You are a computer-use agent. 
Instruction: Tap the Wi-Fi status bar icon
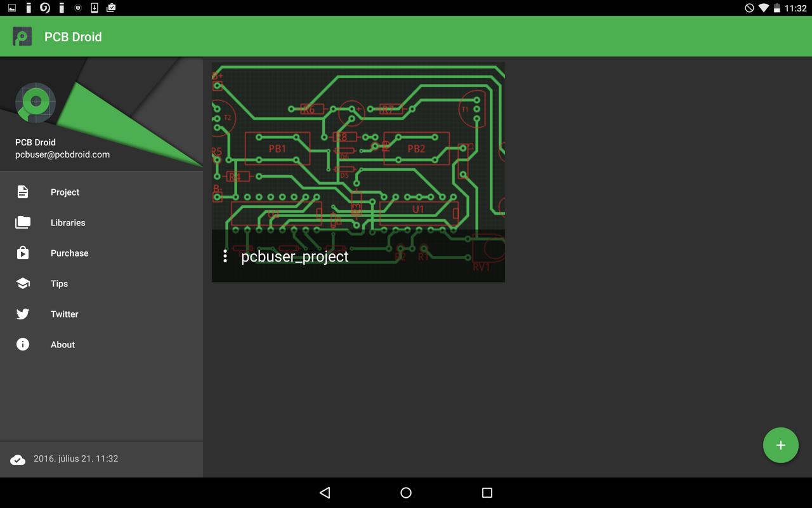click(763, 8)
